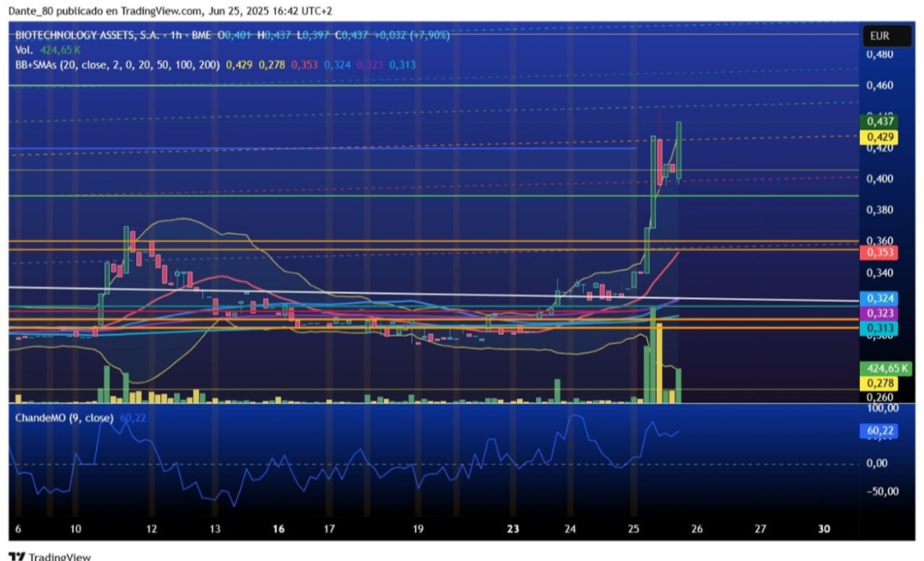Image resolution: width=924 pixels, height=561 pixels.
Task: Open the BB+SMAs indicator legend
Action: 117,65
